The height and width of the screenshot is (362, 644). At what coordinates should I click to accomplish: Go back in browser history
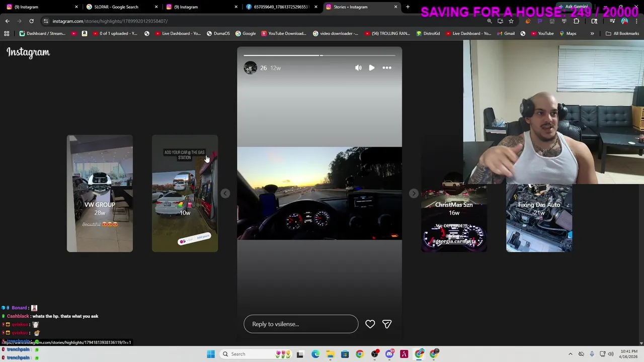(7, 21)
